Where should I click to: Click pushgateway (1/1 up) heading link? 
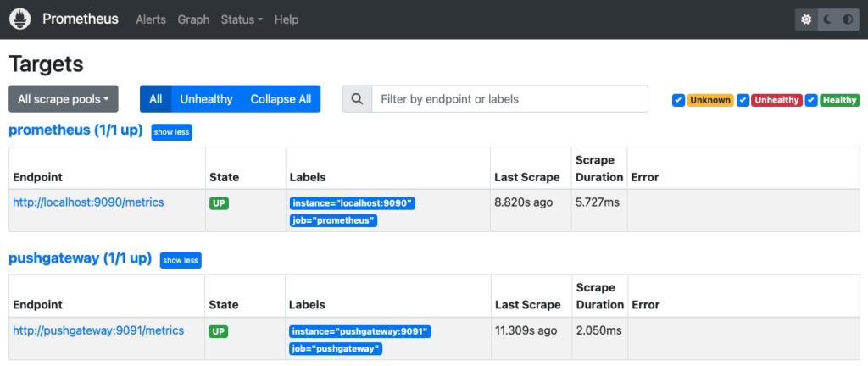(81, 258)
